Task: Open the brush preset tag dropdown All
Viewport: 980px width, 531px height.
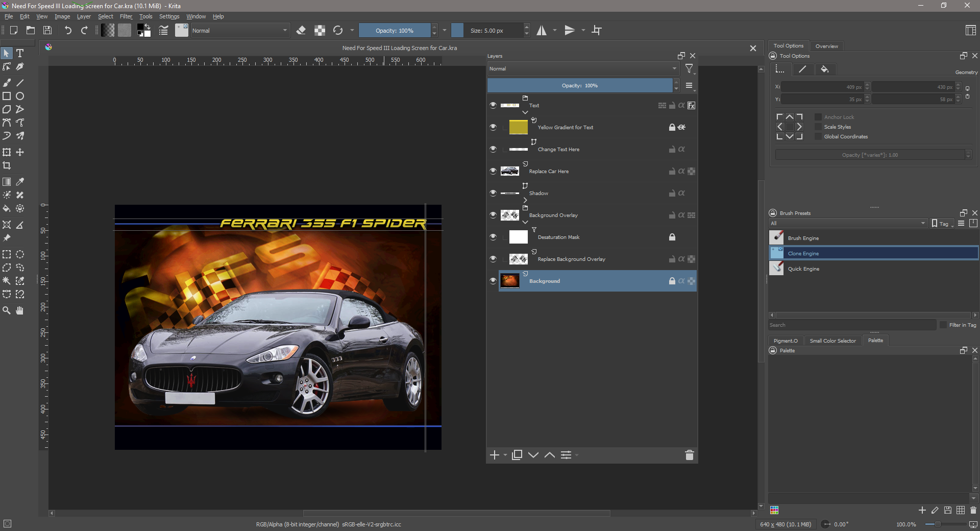Action: tap(848, 223)
